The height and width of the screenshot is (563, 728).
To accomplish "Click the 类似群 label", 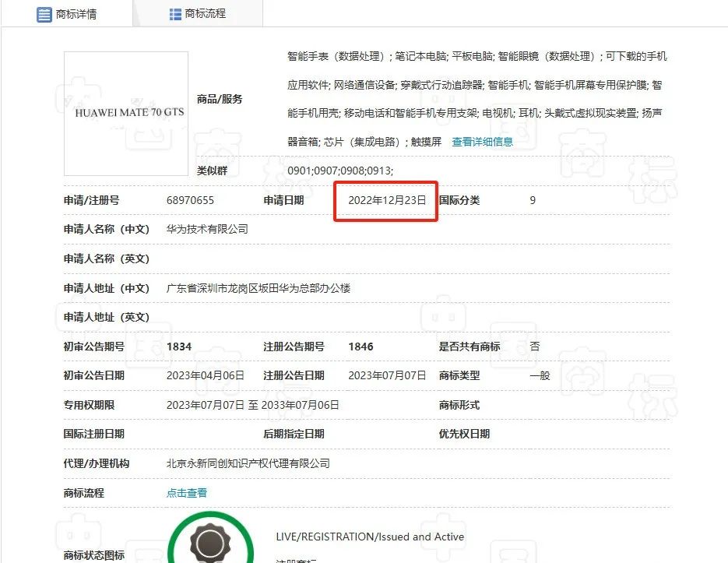I will point(213,171).
